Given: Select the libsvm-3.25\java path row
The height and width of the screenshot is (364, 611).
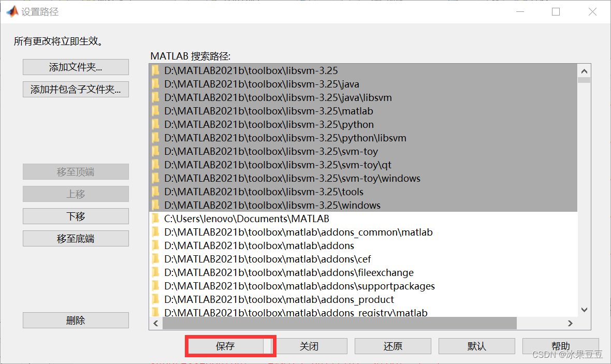Looking at the screenshot, I should pos(363,84).
